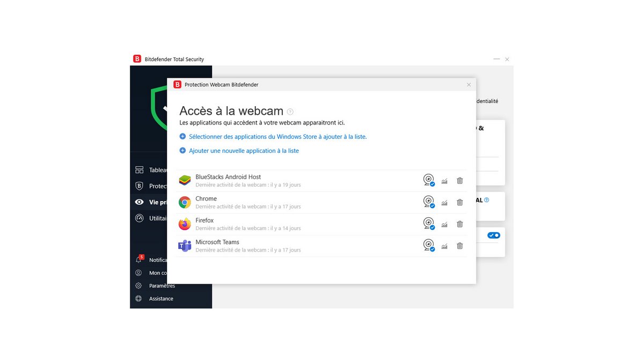This screenshot has width=644, height=362.
Task: Click the Microsoft Teams app icon
Action: coord(185,246)
